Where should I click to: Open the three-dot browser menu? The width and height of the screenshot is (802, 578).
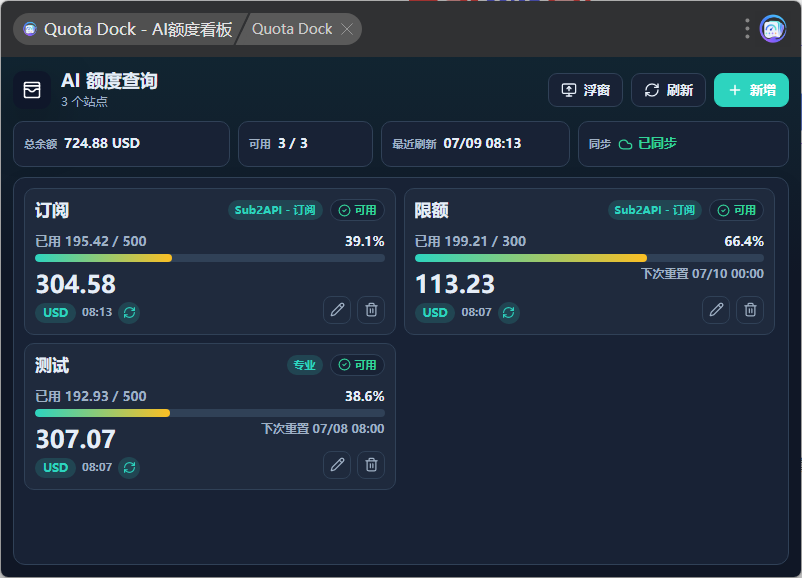[747, 29]
